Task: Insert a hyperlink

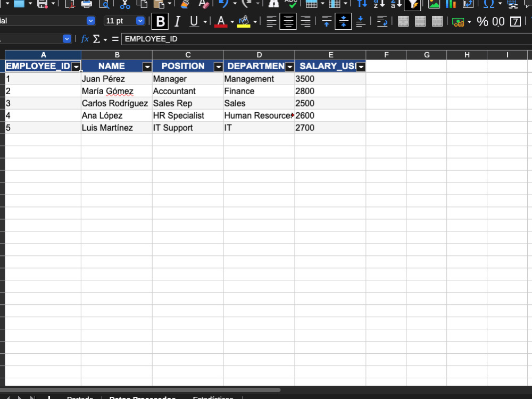Action: (x=512, y=4)
